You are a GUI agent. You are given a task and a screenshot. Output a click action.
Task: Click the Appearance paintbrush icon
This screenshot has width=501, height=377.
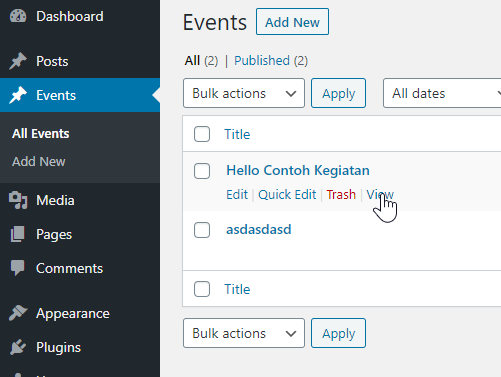18,313
